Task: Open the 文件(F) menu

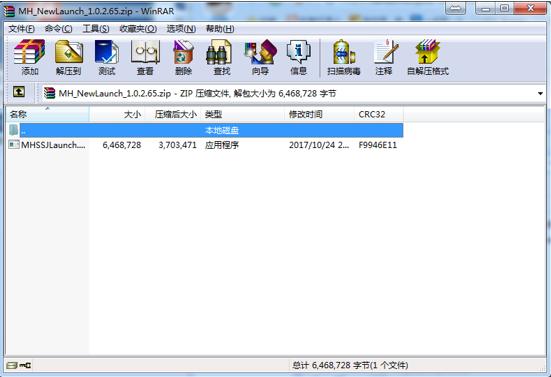Action: (x=21, y=29)
